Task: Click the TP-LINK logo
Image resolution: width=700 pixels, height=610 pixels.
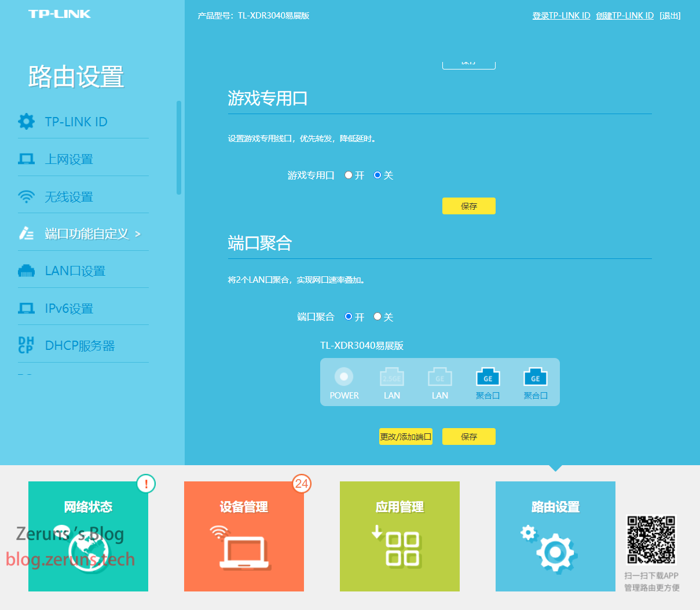Action: [60, 14]
